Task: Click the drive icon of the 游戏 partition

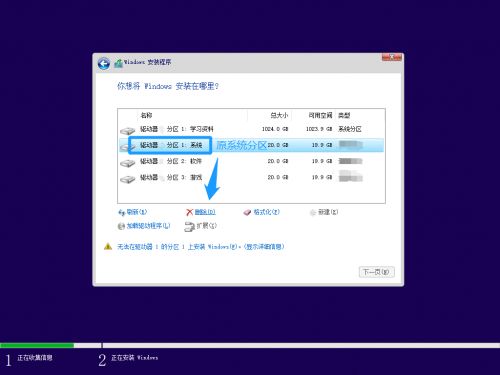Action: [x=127, y=179]
